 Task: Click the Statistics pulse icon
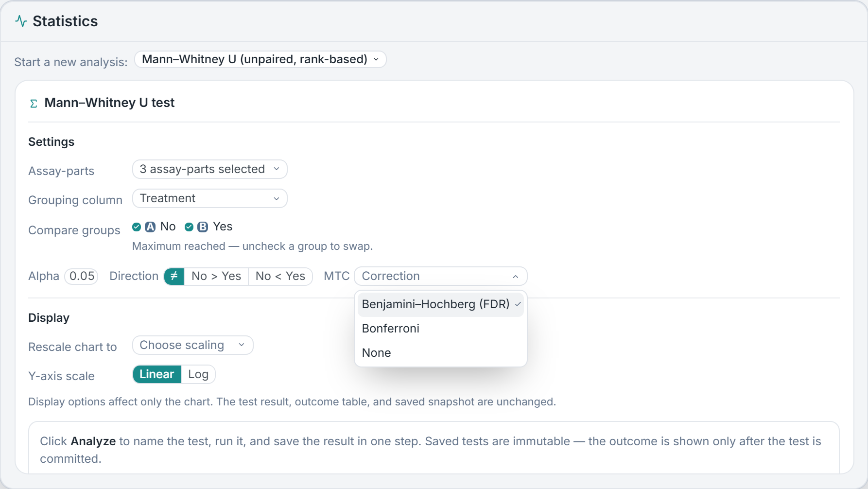coord(21,21)
